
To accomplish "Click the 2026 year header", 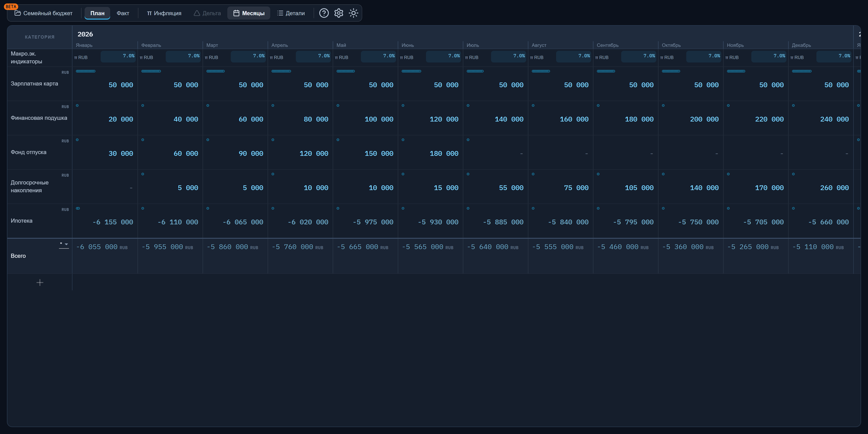I will (85, 34).
